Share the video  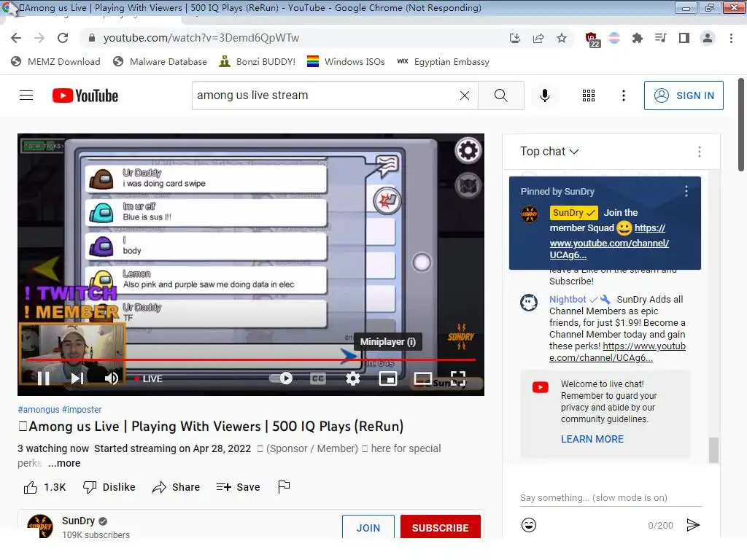[x=176, y=487]
